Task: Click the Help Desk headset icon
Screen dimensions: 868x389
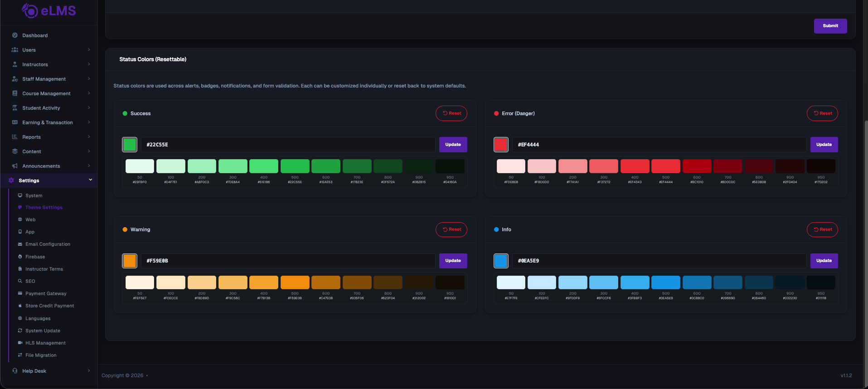Action: click(x=15, y=371)
